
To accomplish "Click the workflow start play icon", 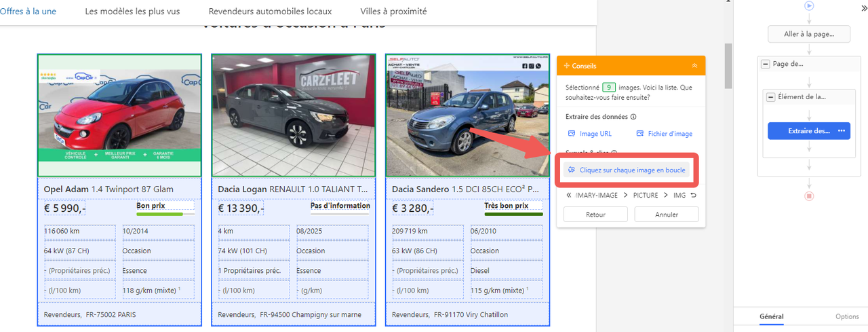I will 808,5.
